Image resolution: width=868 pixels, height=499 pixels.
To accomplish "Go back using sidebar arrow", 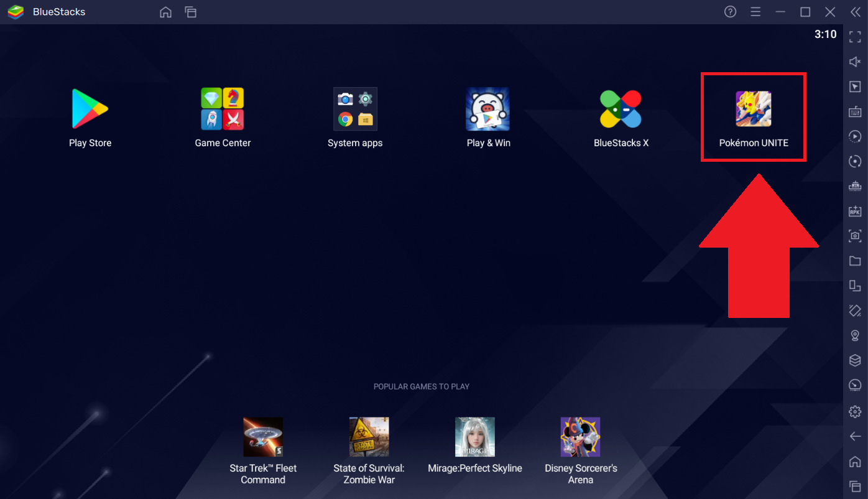I will tap(855, 436).
